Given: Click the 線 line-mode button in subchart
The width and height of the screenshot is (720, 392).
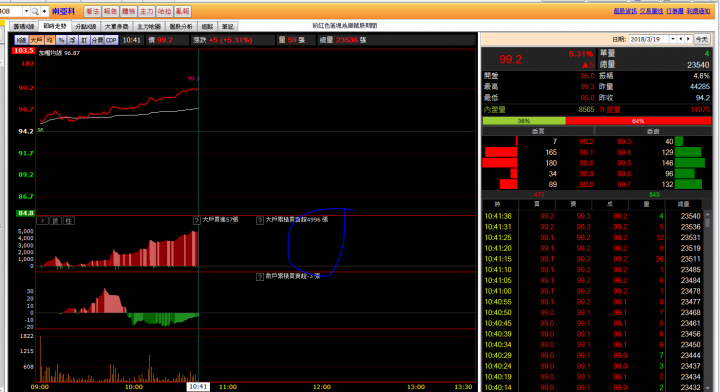Looking at the screenshot, I should point(55,221).
